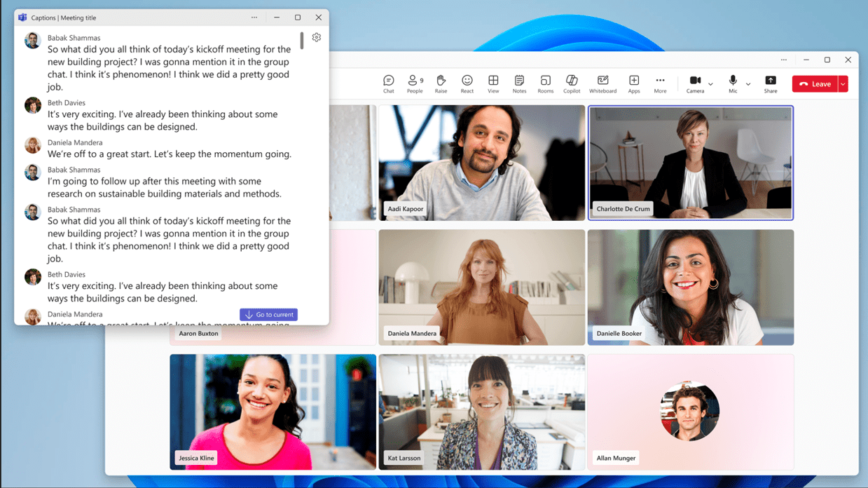868x488 pixels.
Task: Open the Leave options dropdown arrow
Action: [x=843, y=84]
